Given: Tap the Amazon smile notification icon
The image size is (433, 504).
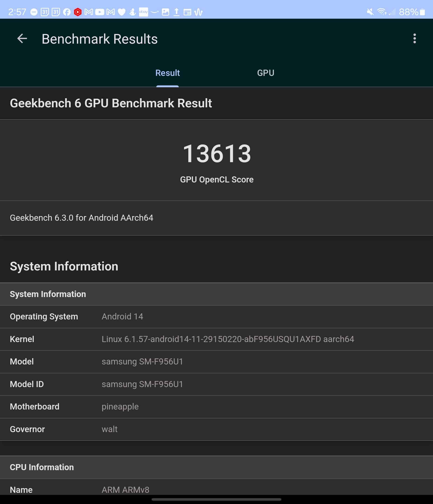Looking at the screenshot, I should pyautogui.click(x=154, y=12).
